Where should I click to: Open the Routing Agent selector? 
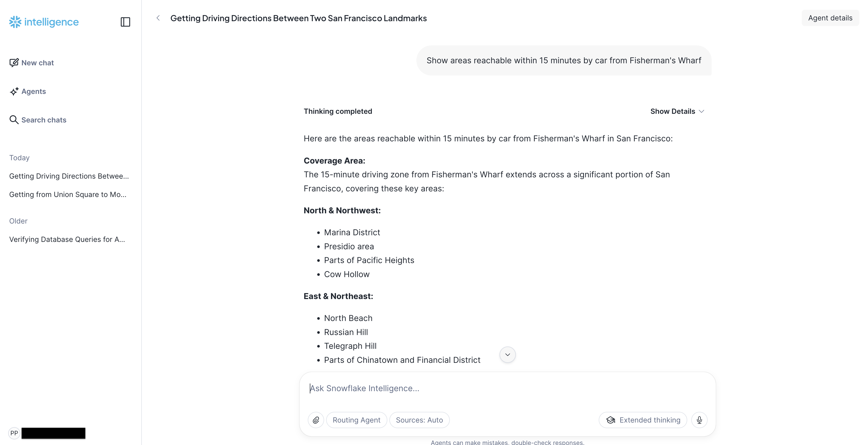tap(356, 420)
